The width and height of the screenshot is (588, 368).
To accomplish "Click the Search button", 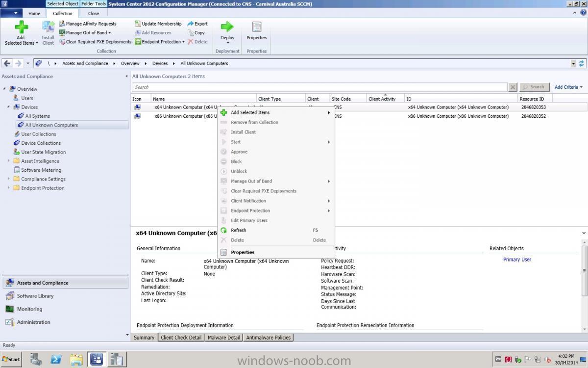I will coord(534,87).
